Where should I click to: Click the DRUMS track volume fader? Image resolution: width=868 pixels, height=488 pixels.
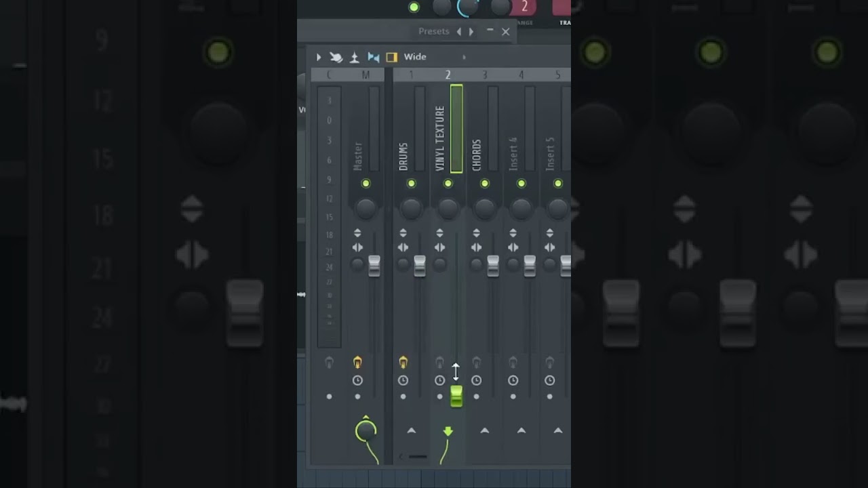click(420, 266)
